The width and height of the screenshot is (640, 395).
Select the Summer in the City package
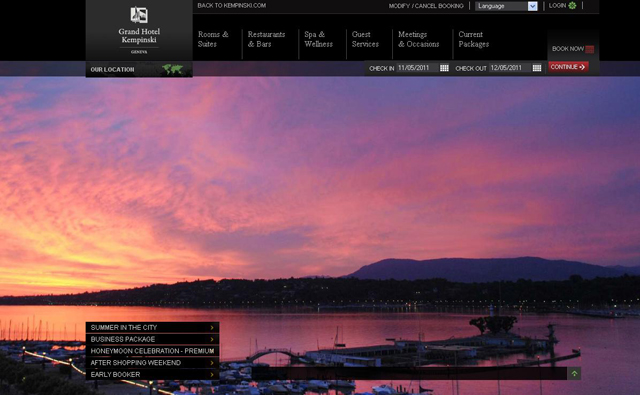tap(152, 328)
